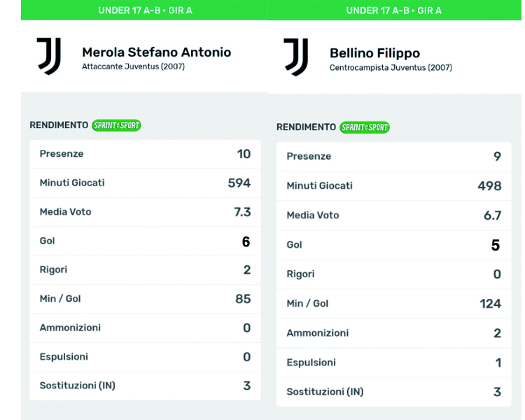This screenshot has height=420, width=525.
Task: Click the Attaccante Juventus (2007) subtitle
Action: [133, 66]
